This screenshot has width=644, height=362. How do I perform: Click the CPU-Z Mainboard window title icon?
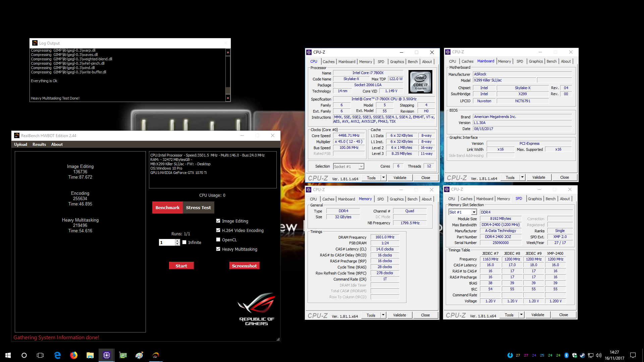448,52
